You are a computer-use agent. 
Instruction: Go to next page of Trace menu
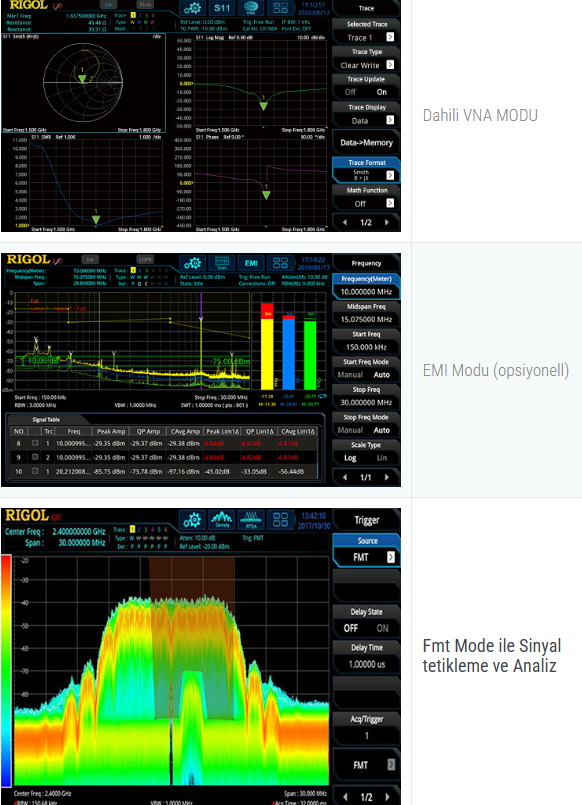click(386, 222)
